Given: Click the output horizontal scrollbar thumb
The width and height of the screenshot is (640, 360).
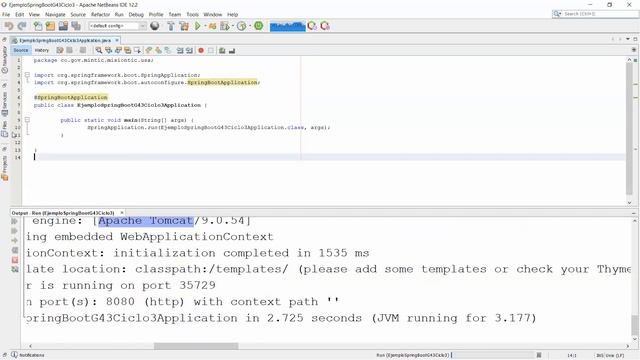Looking at the screenshot, I should (x=196, y=346).
